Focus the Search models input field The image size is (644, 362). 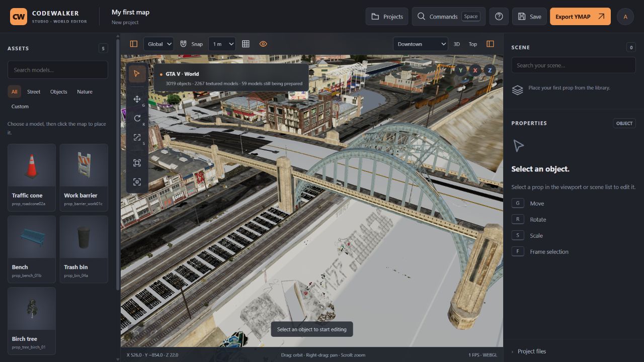[58, 70]
